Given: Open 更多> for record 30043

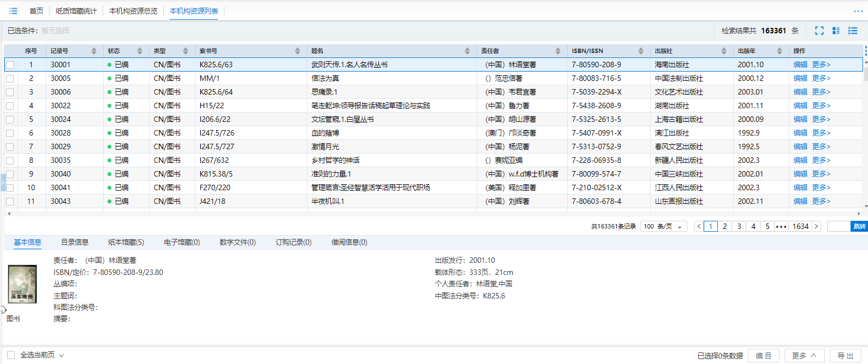Looking at the screenshot, I should point(821,201).
